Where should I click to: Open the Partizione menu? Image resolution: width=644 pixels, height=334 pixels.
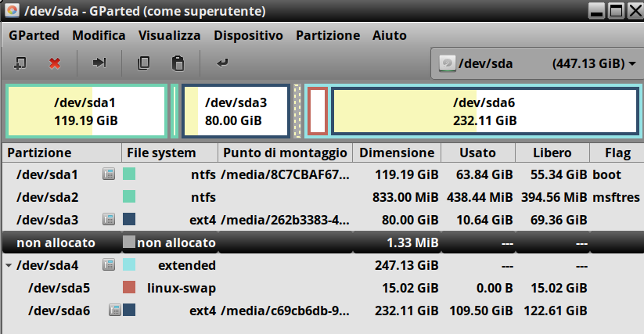tap(328, 36)
